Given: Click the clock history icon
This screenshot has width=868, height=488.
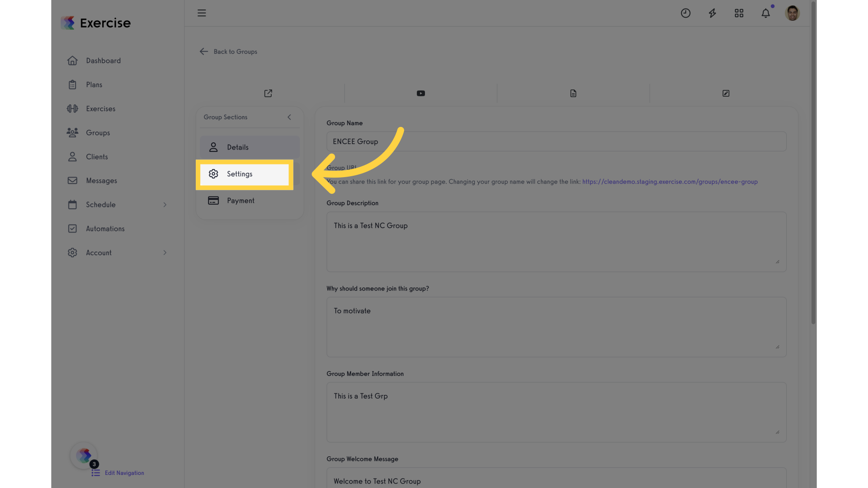Looking at the screenshot, I should click(685, 13).
